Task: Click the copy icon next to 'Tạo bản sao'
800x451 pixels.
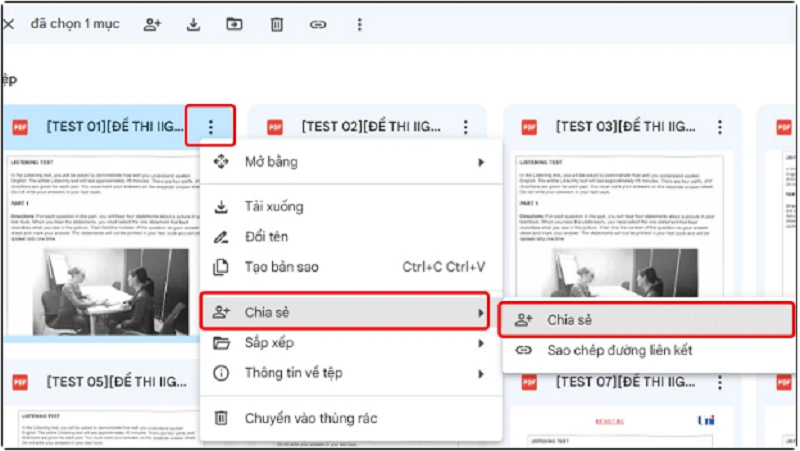Action: point(221,267)
